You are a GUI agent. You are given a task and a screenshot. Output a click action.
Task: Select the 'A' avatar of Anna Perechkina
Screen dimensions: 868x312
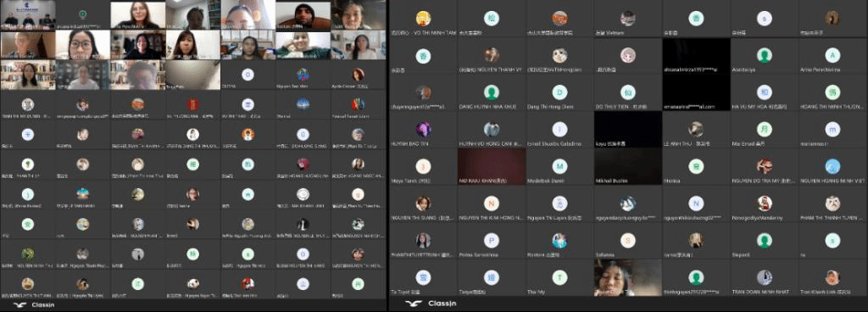(832, 55)
